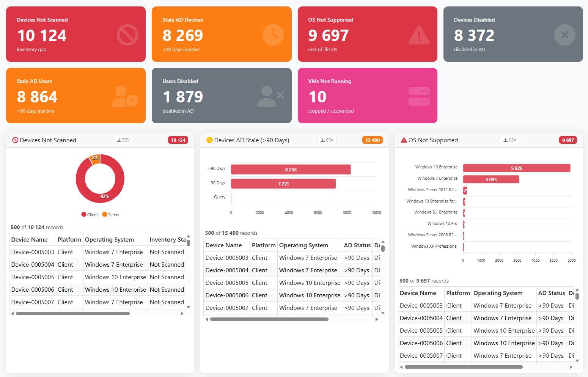This screenshot has height=377, width=588.
Task: Click the user-clock icon on Stale AD Users card
Action: [x=125, y=96]
